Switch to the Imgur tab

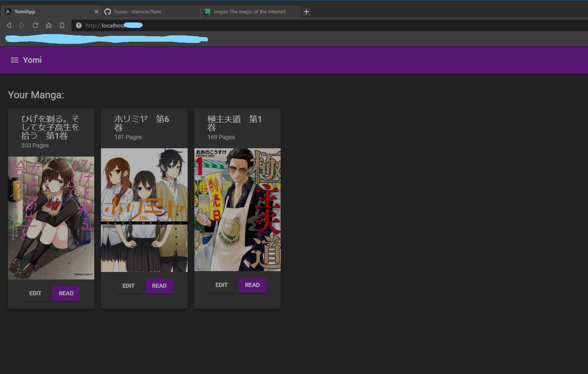pyautogui.click(x=251, y=12)
